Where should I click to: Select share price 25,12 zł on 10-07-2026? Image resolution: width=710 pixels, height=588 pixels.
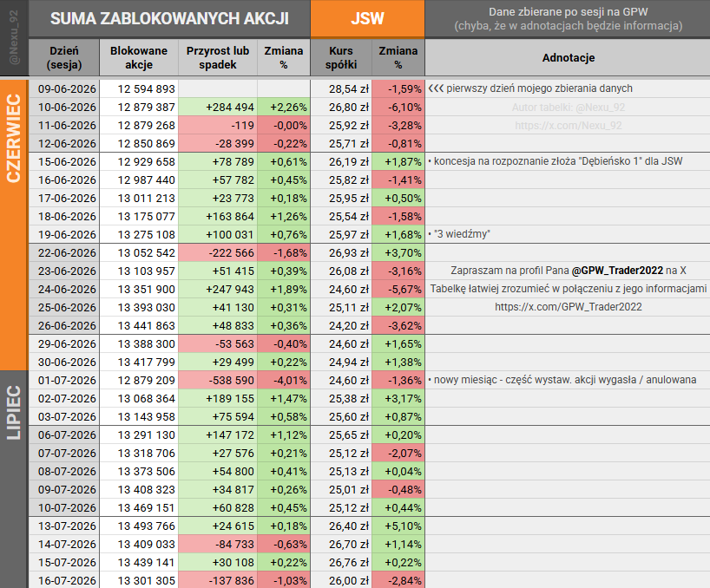coord(341,507)
